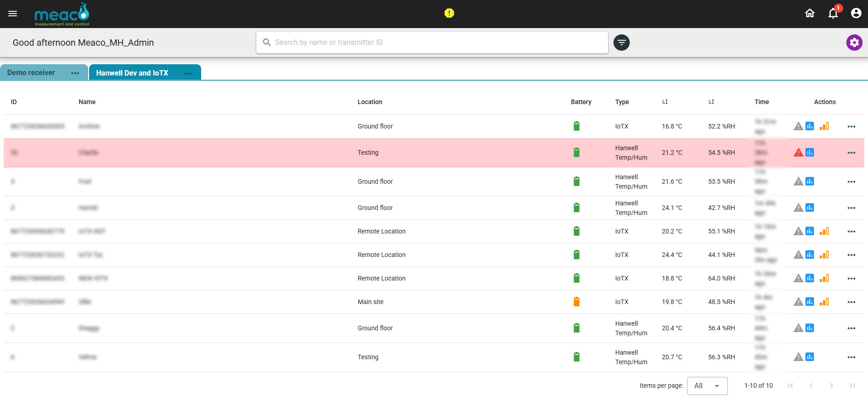Go to previous page of results
Image resolution: width=868 pixels, height=409 pixels.
[x=811, y=385]
